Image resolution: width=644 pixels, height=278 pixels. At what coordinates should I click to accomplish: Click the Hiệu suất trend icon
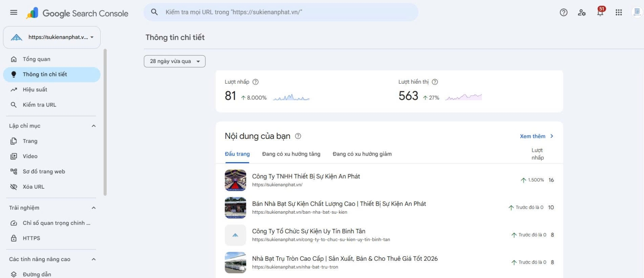tap(14, 90)
